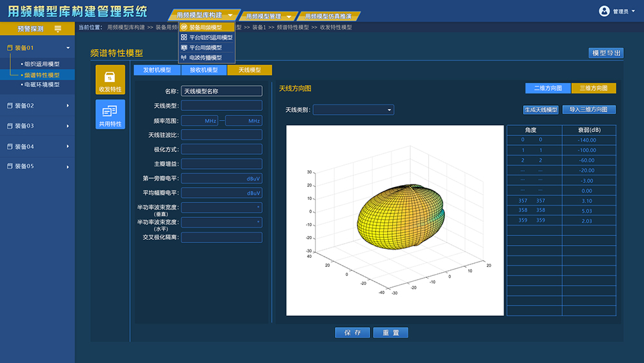Viewport: 644px width, 363px height.
Task: Click the 装备02 item icon in the sidebar
Action: [10, 106]
